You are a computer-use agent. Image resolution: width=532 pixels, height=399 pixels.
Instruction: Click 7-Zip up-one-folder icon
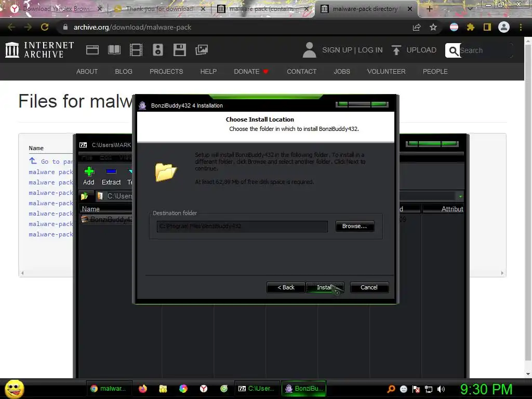click(85, 196)
